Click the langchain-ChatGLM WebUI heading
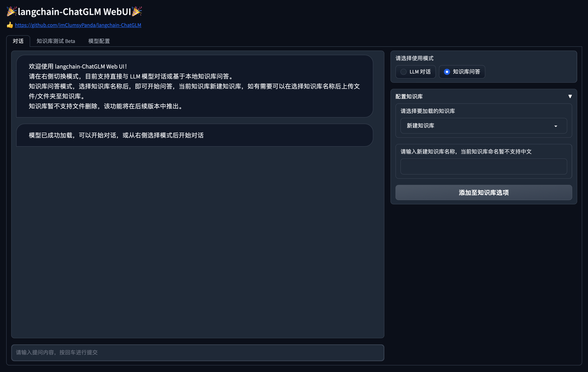This screenshot has height=372, width=588. coord(74,11)
